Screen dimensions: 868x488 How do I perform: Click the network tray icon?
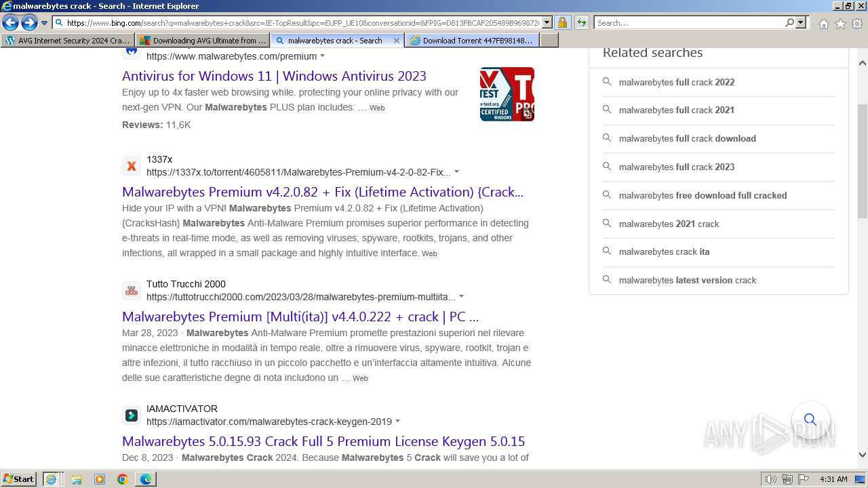[787, 479]
